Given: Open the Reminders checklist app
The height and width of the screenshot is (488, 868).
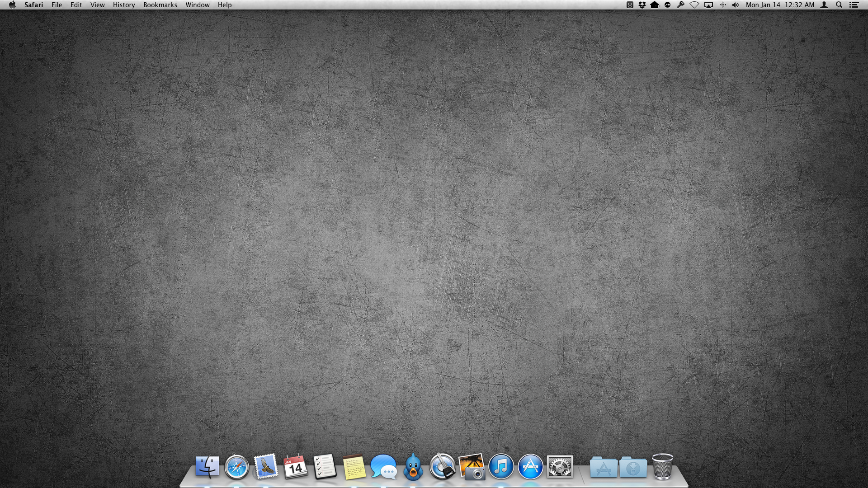Looking at the screenshot, I should [x=325, y=466].
